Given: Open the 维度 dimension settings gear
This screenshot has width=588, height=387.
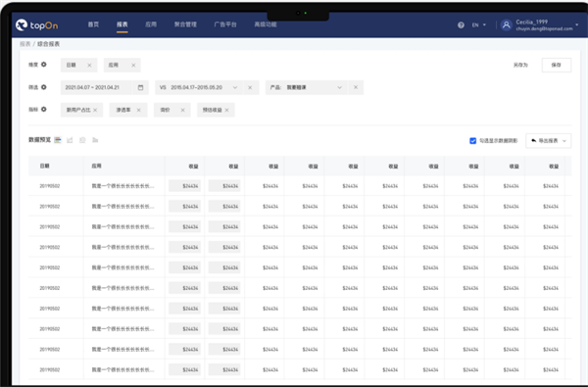Looking at the screenshot, I should coord(44,65).
